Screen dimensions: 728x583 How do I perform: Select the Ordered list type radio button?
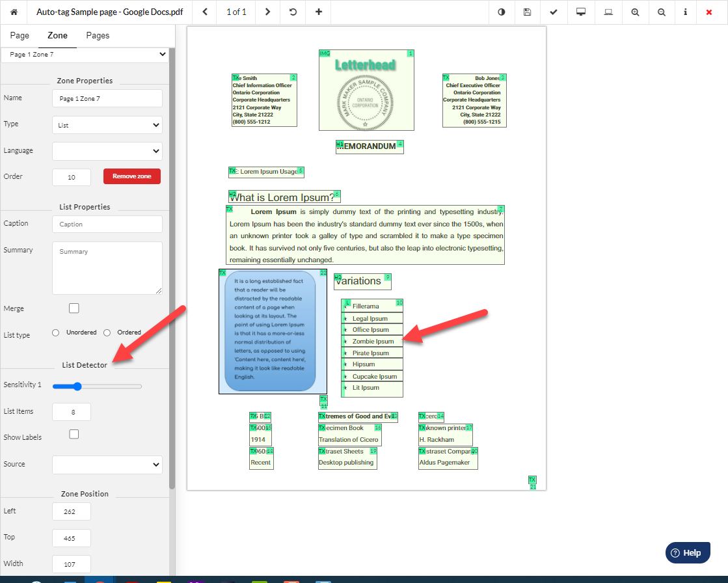(x=106, y=332)
